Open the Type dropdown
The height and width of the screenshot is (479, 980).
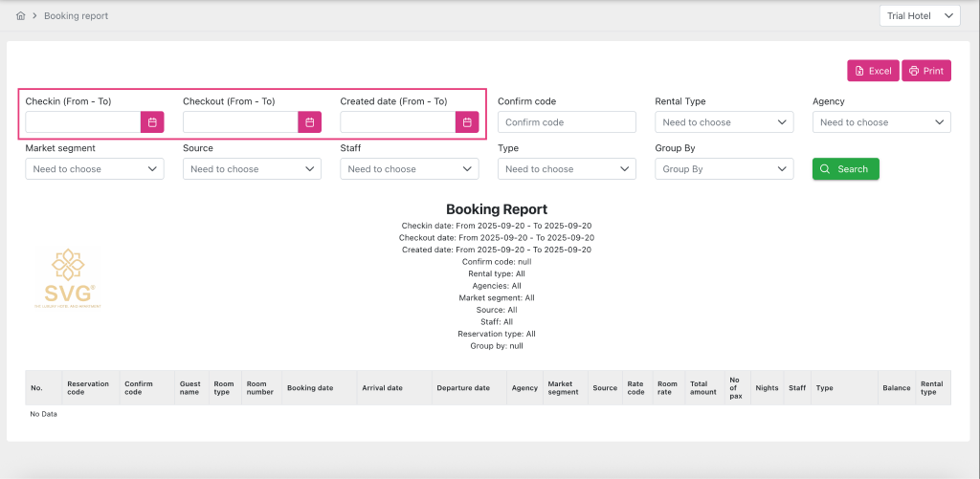coord(567,169)
